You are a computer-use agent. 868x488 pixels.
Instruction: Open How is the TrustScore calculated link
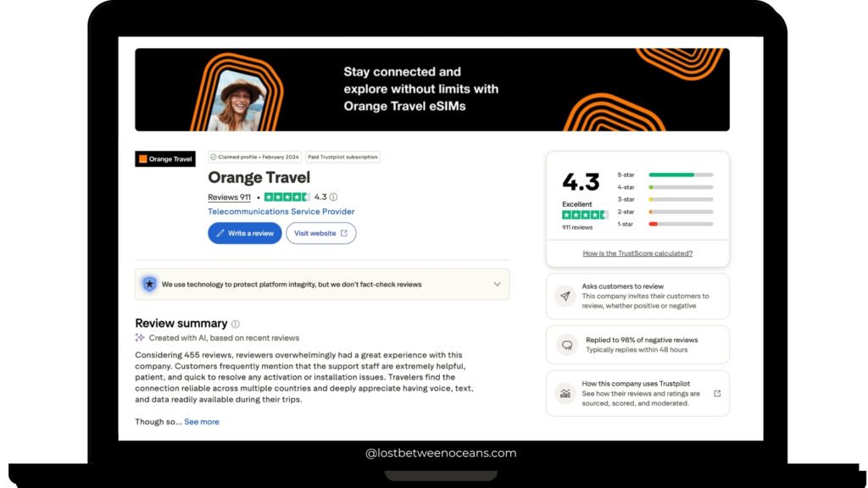[637, 253]
